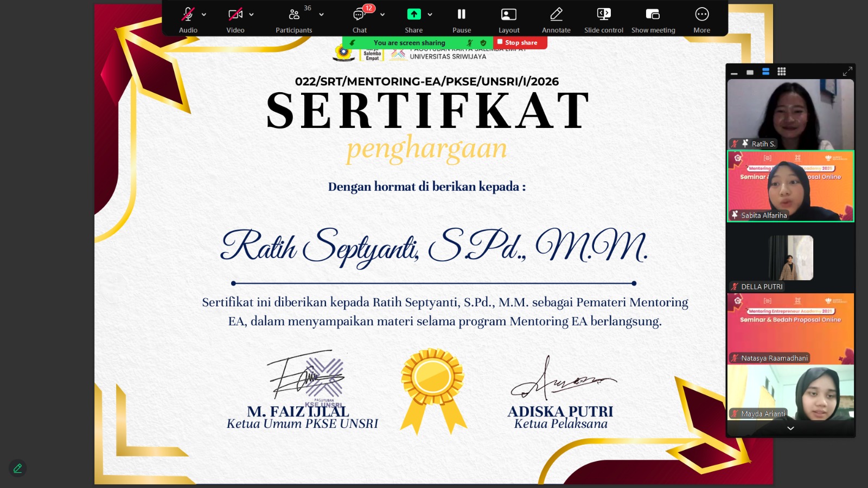
Task: Start camera with the Video button
Action: [x=235, y=19]
